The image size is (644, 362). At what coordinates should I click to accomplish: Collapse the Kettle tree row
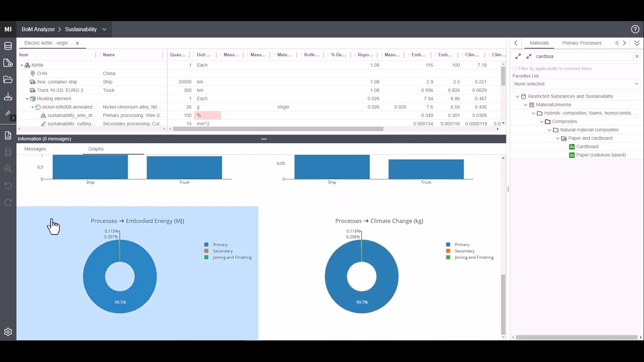pos(22,65)
